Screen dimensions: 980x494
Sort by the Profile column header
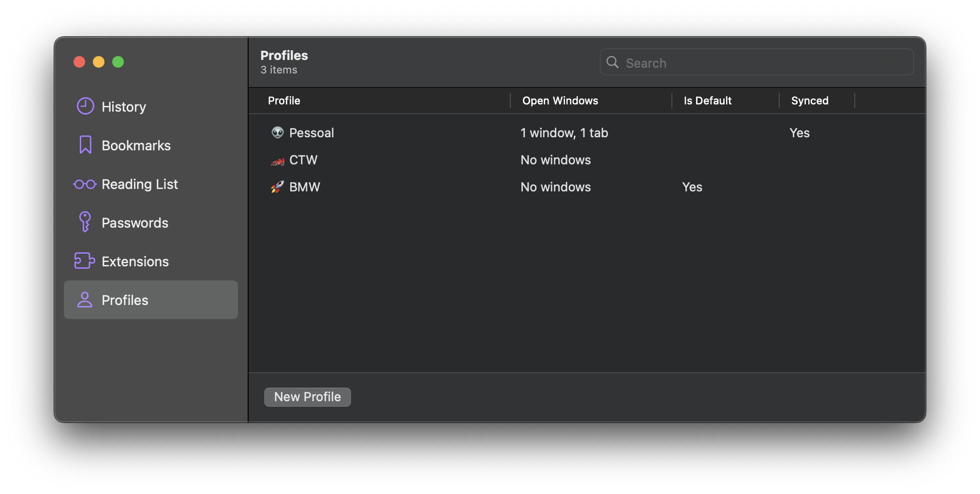(x=284, y=101)
